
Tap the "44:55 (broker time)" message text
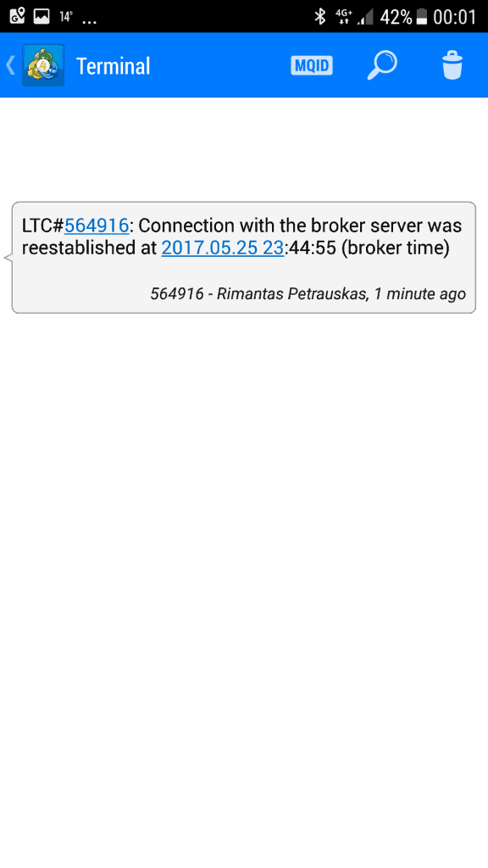point(366,248)
